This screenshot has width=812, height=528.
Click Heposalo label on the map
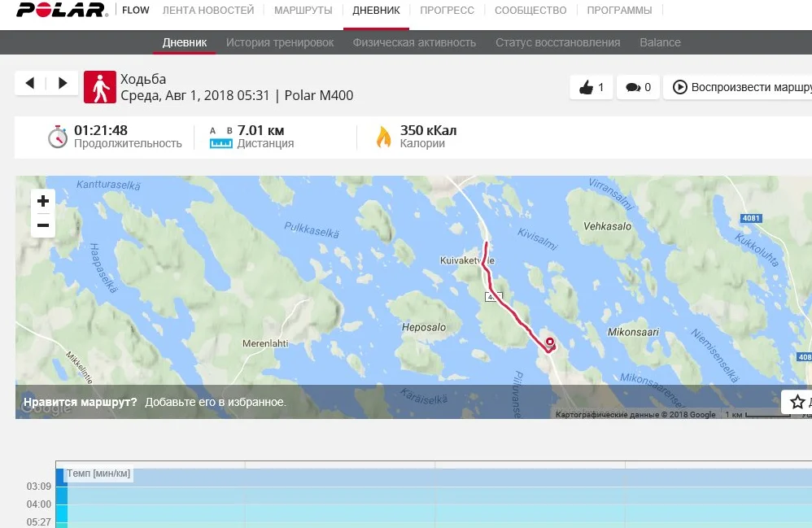click(424, 327)
